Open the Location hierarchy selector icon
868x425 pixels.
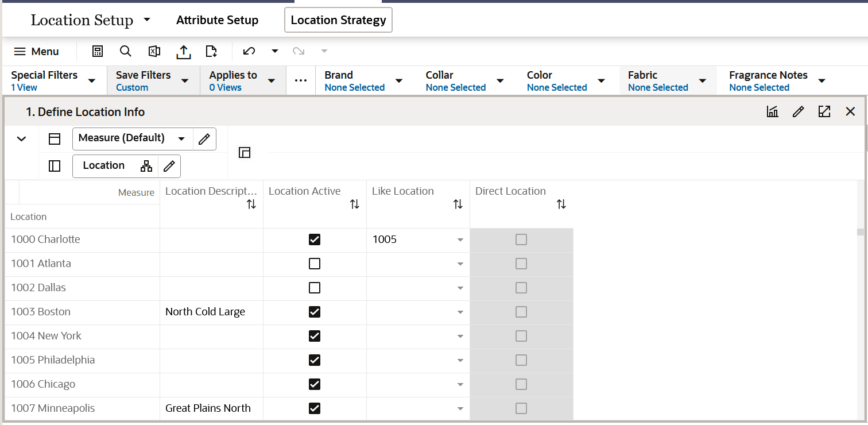coord(147,166)
